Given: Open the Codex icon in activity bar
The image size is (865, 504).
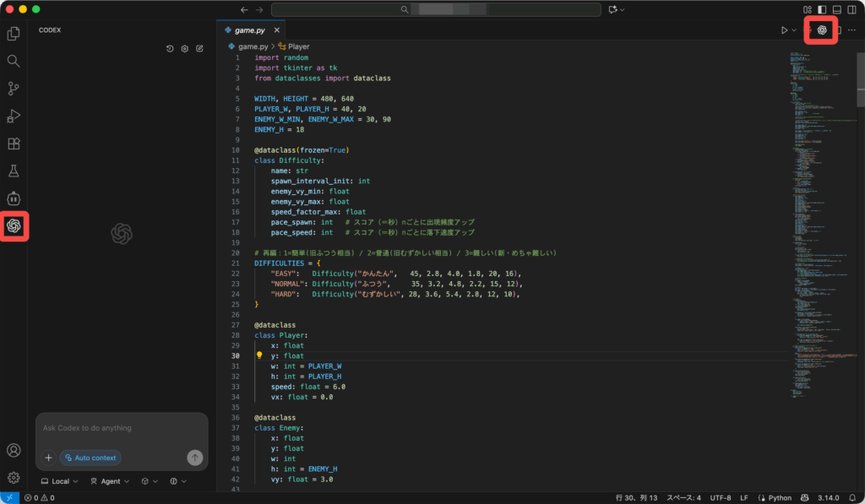Looking at the screenshot, I should point(14,225).
